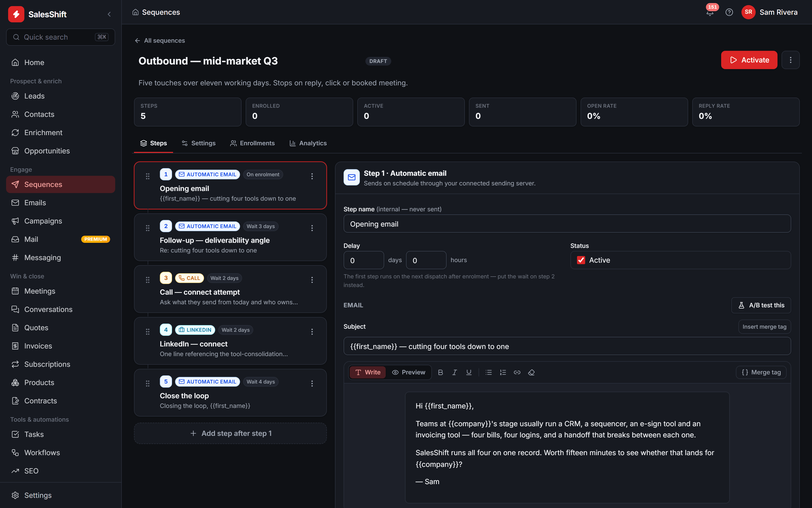Grab the drag handle of Opening email step

click(148, 176)
